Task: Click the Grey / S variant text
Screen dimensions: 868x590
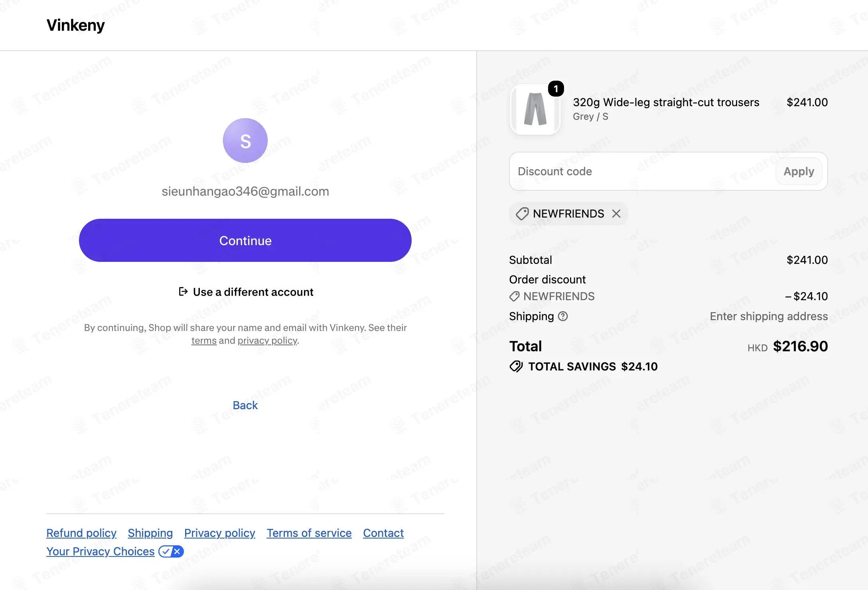Action: (590, 117)
